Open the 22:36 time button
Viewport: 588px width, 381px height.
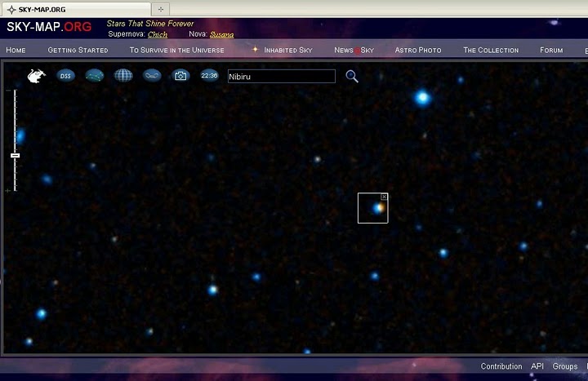coord(209,76)
